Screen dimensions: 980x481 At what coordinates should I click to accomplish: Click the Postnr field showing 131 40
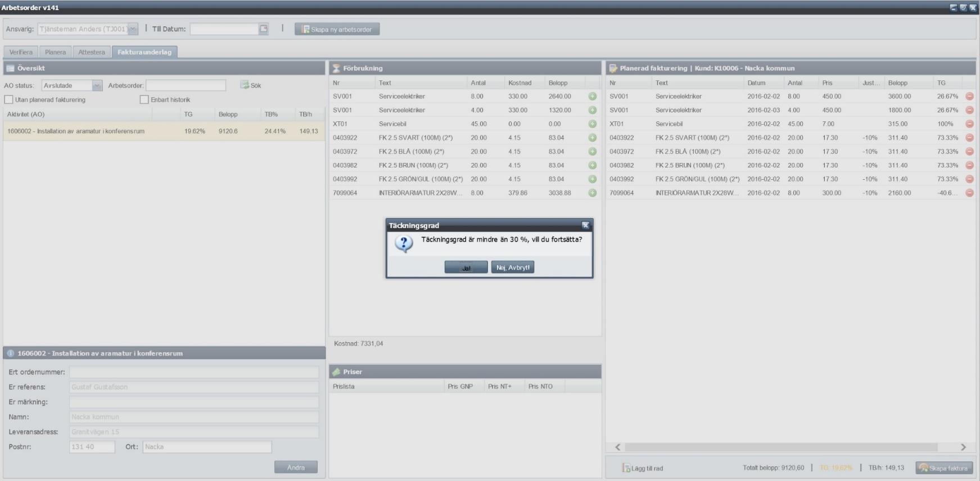[x=92, y=447]
